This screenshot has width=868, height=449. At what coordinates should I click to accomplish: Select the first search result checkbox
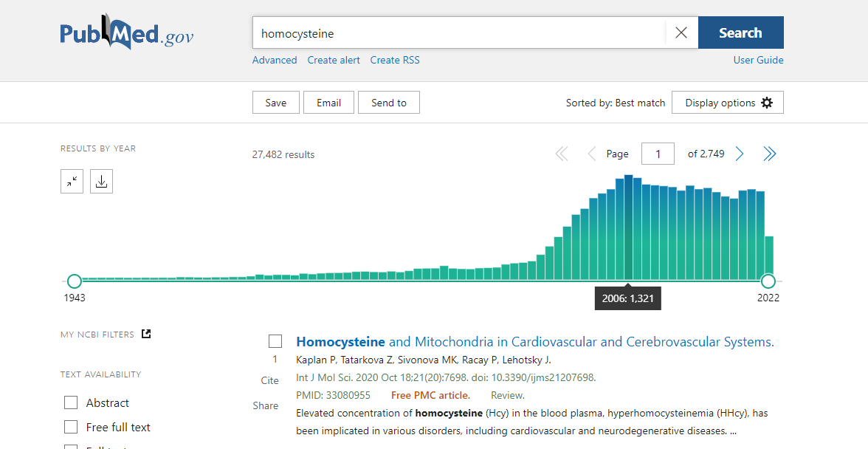[275, 341]
